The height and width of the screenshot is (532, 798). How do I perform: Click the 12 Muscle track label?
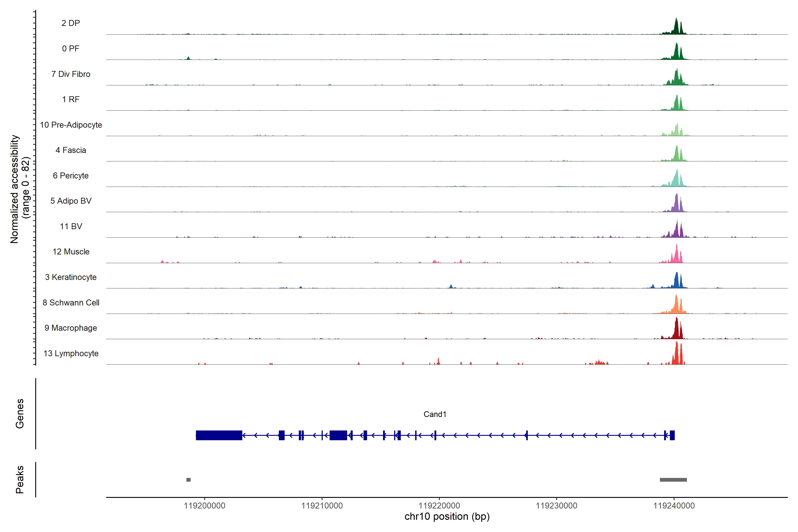(71, 252)
